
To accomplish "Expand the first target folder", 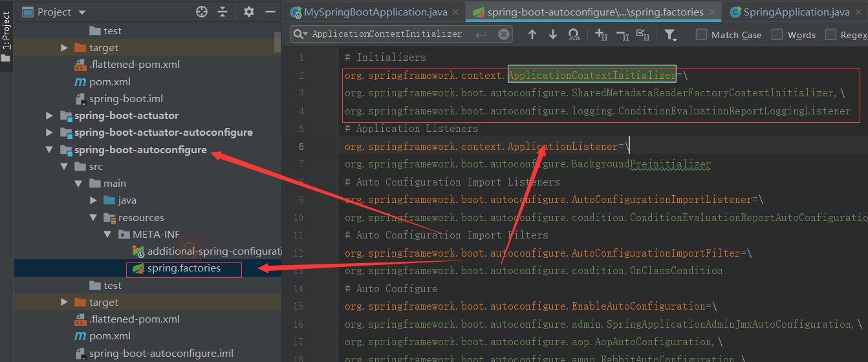I will pyautogui.click(x=64, y=47).
